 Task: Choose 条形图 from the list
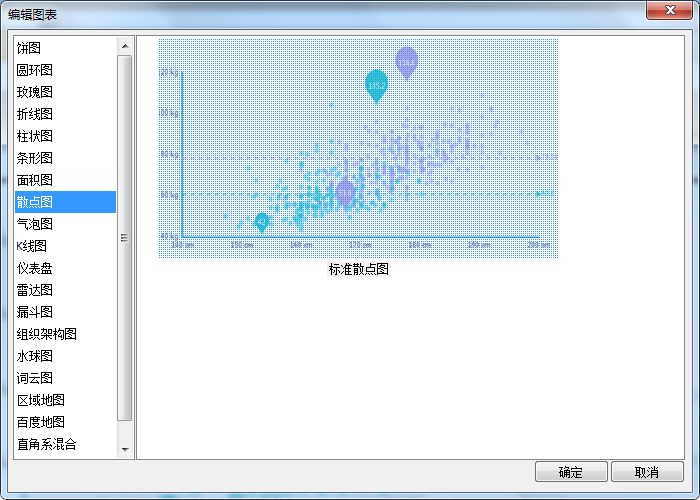tap(35, 158)
